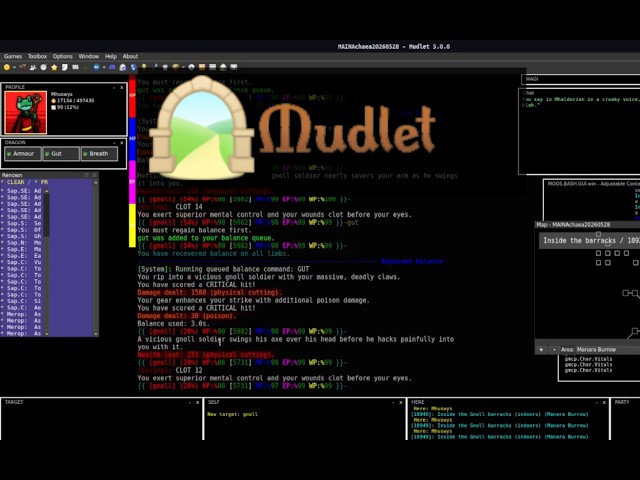This screenshot has width=640, height=480.
Task: Expand the Package Manager dropdown arrow
Action: click(183, 67)
